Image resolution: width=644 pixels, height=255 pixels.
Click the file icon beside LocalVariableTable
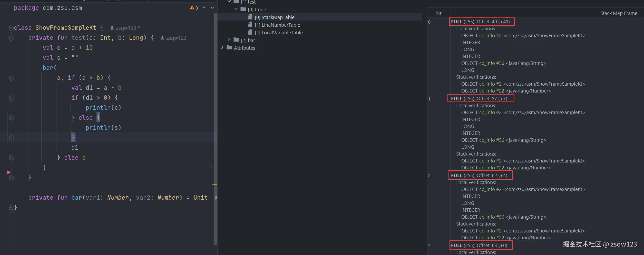[x=250, y=32]
